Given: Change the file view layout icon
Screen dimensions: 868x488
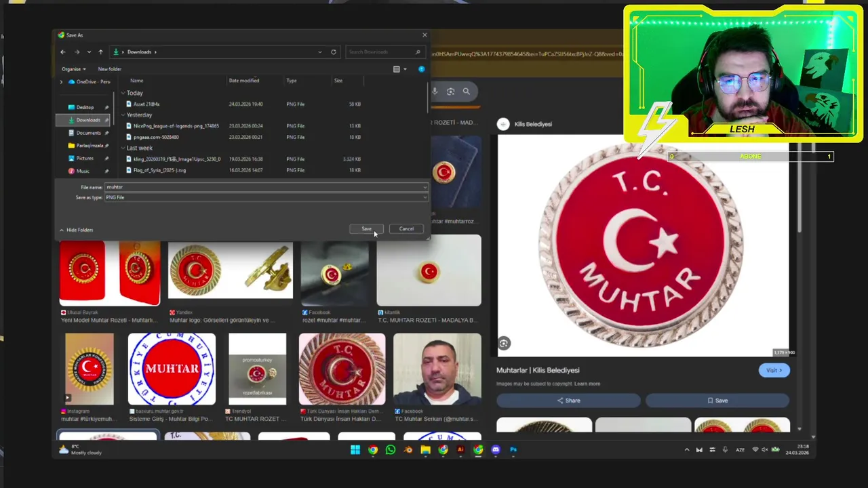Looking at the screenshot, I should pos(397,69).
